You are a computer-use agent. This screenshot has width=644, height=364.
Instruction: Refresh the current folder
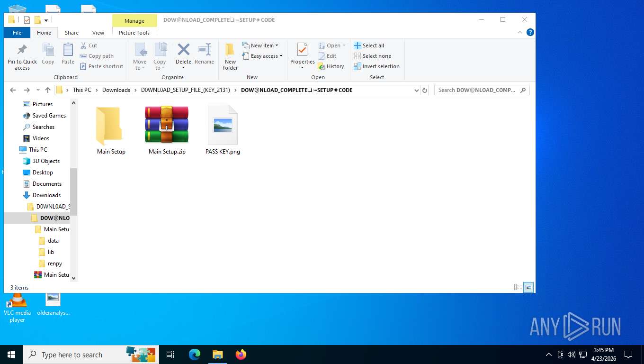pyautogui.click(x=425, y=90)
